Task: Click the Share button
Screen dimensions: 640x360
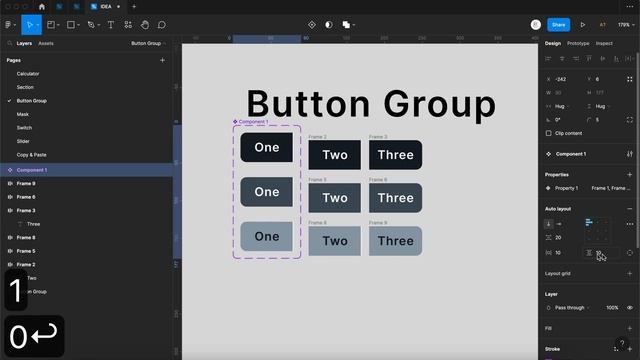Action: click(558, 25)
